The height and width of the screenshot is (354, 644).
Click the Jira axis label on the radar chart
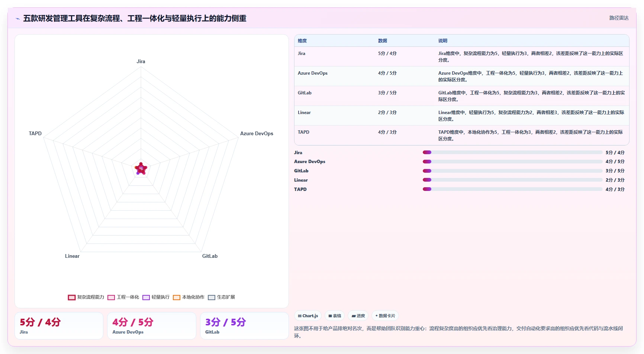(141, 62)
